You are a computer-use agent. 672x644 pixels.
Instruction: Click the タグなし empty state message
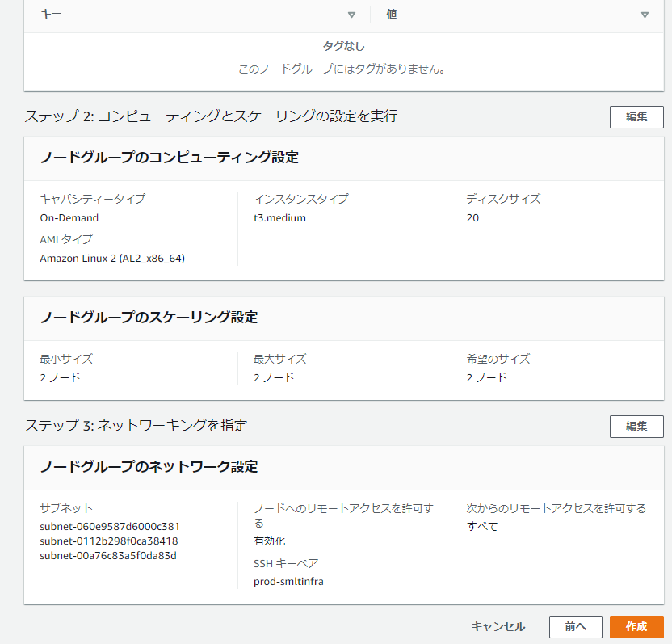coord(342,47)
